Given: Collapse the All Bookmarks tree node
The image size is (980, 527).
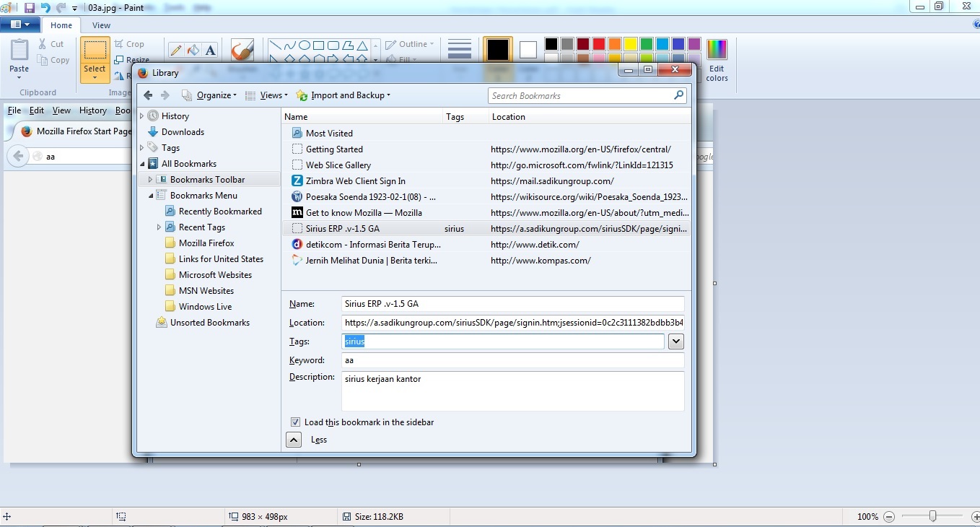Looking at the screenshot, I should tap(142, 164).
